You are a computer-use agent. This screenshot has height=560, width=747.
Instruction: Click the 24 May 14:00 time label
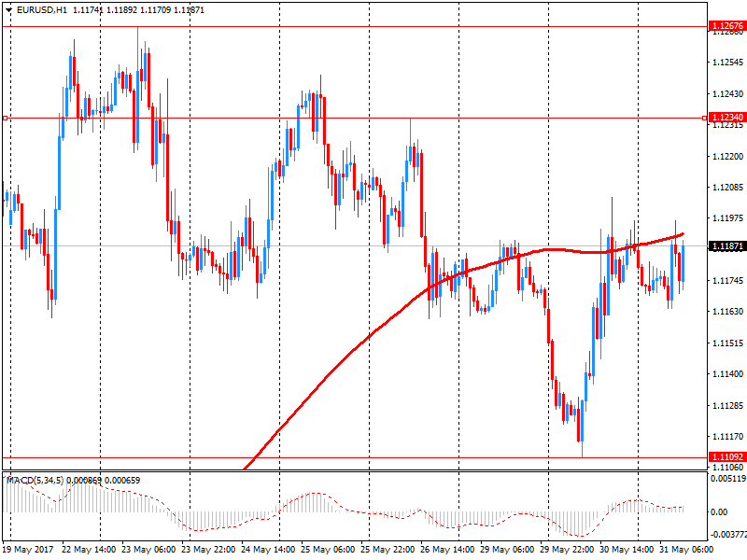[268, 550]
